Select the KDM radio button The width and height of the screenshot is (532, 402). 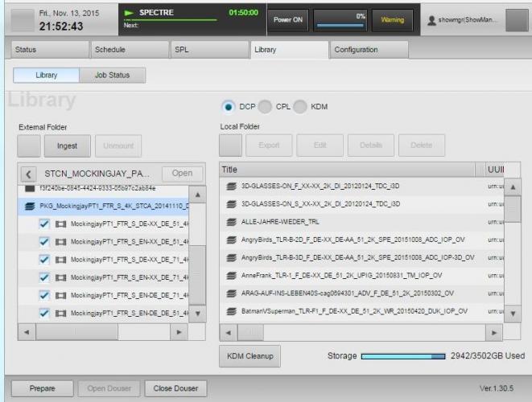coord(300,107)
